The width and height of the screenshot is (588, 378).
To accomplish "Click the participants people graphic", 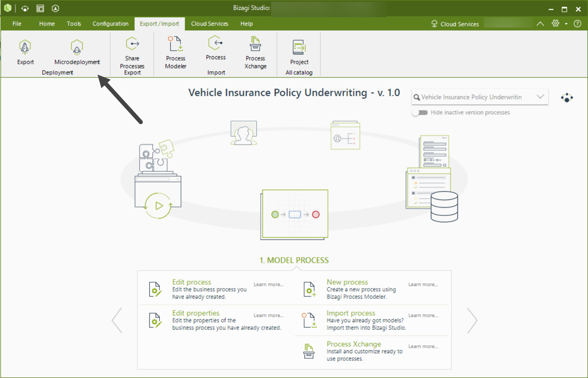I will coord(244,133).
